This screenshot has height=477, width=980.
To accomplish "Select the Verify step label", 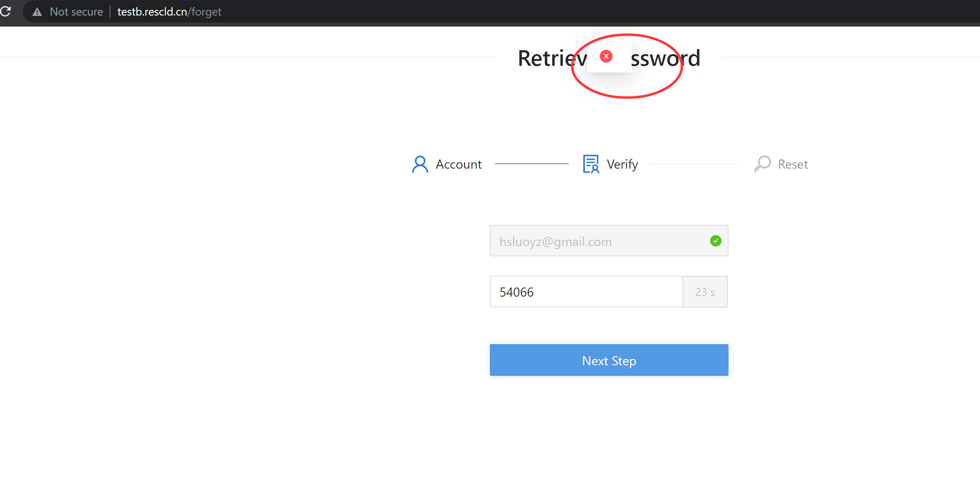I will [622, 164].
